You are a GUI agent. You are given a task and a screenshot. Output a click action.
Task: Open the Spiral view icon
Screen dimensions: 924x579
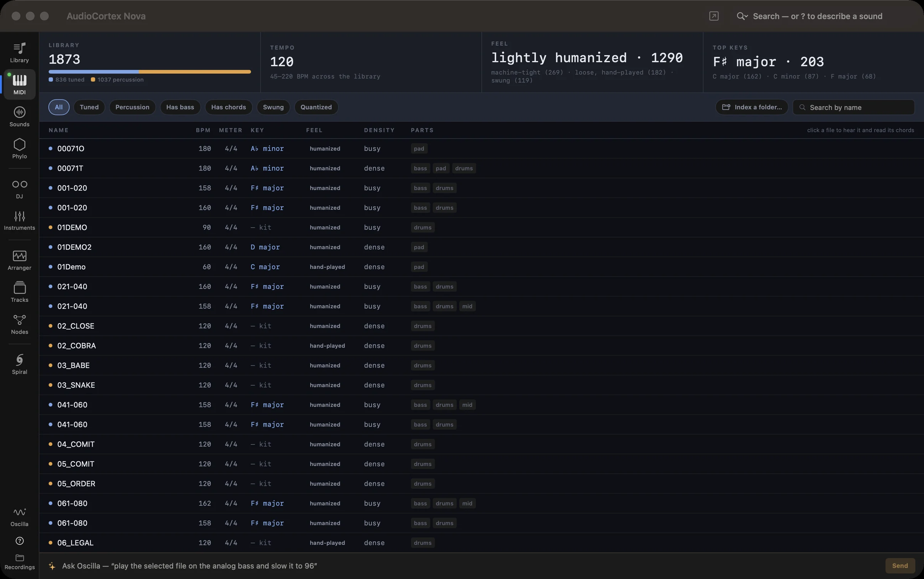coord(19,364)
